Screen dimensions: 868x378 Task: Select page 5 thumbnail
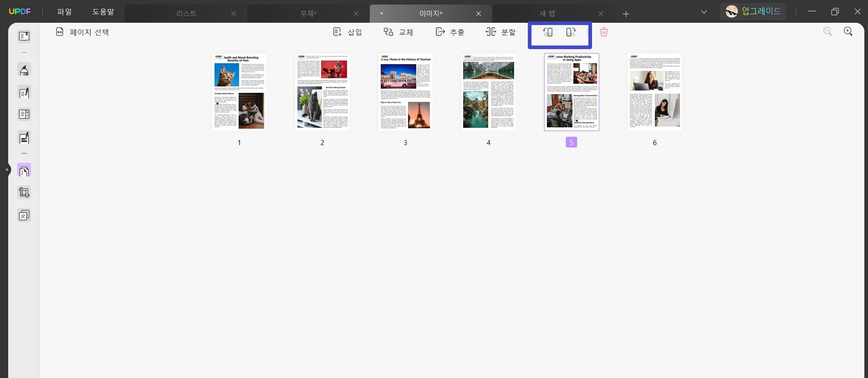point(572,92)
